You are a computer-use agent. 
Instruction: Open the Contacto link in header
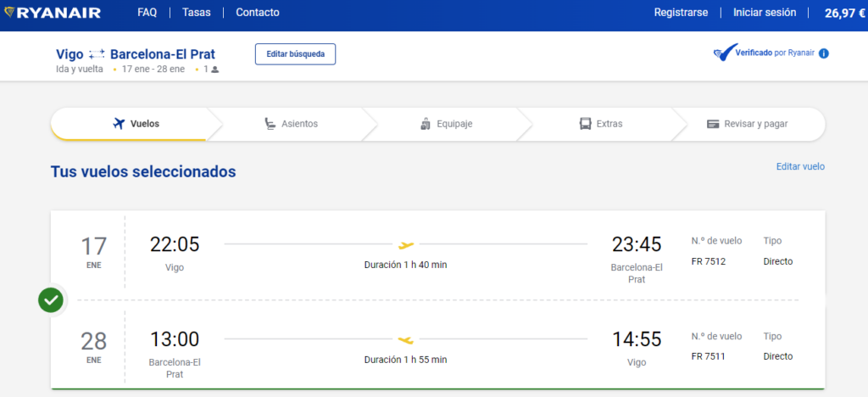coord(258,12)
